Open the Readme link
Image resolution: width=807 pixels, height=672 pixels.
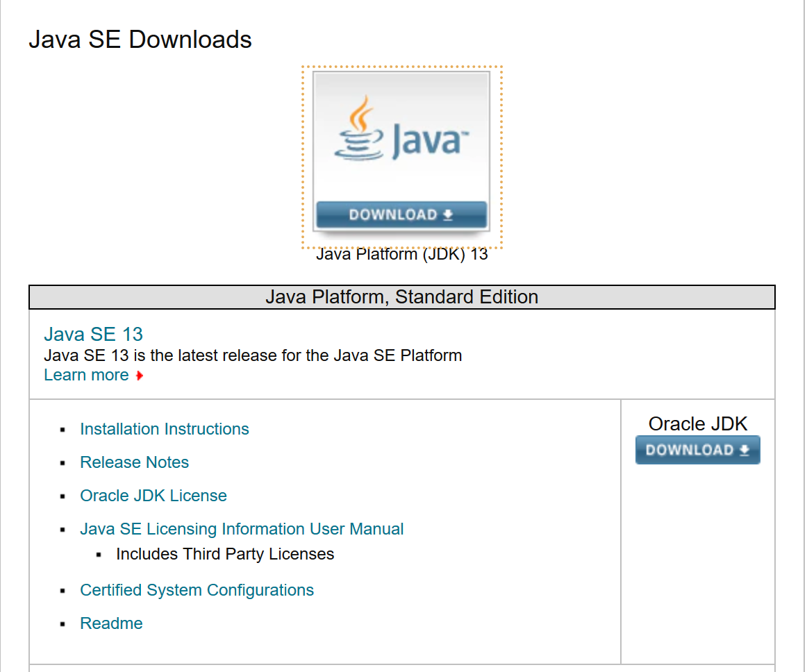point(111,623)
